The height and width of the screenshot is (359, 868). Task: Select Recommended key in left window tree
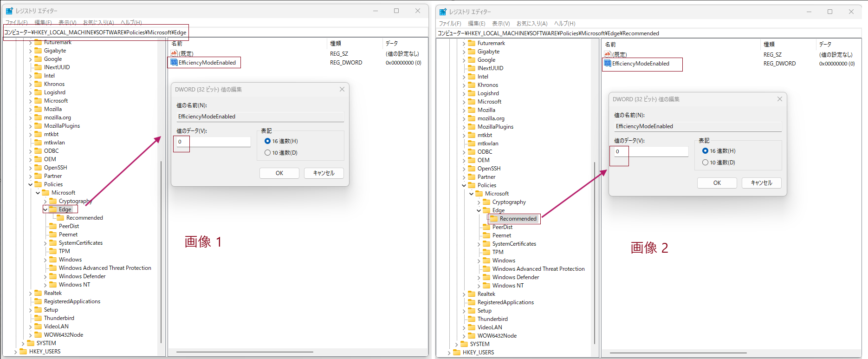pos(84,218)
